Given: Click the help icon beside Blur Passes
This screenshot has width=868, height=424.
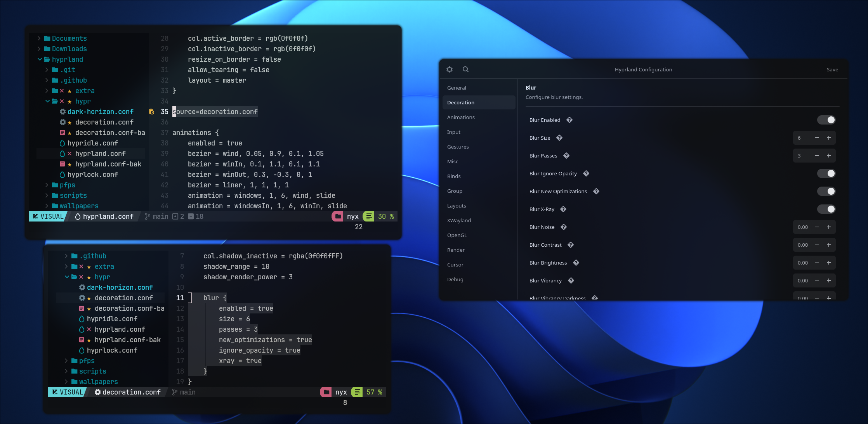Looking at the screenshot, I should pos(566,156).
